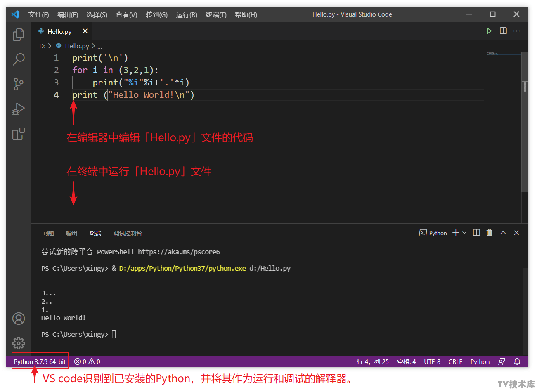Screen dimensions: 537x392
Task: Change end of line sequence CRLF
Action: point(455,361)
